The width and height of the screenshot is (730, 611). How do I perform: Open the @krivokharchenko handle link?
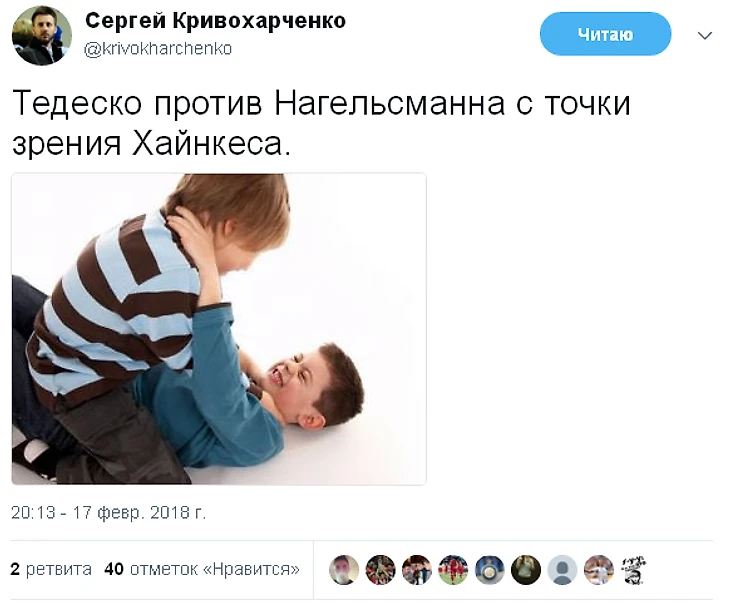pyautogui.click(x=158, y=48)
